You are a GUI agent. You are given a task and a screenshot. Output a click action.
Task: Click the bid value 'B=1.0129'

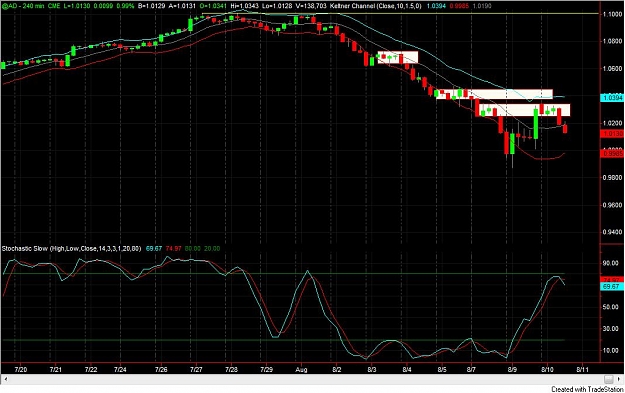pos(151,6)
